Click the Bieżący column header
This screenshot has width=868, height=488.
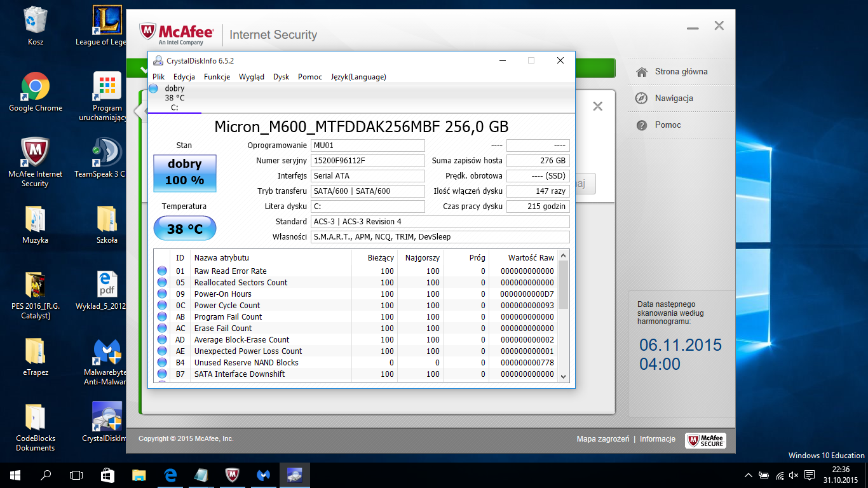point(374,257)
